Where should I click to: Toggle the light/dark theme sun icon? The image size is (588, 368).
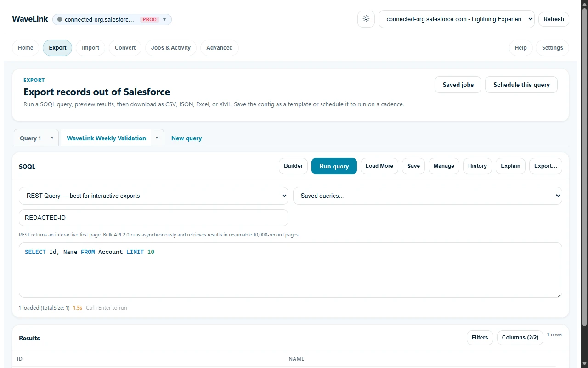[x=366, y=19]
